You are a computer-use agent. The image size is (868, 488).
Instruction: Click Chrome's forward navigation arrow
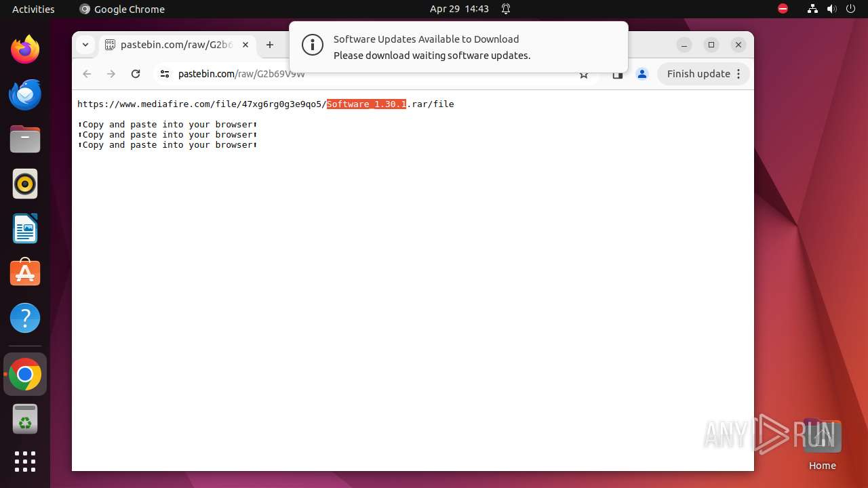coord(111,74)
